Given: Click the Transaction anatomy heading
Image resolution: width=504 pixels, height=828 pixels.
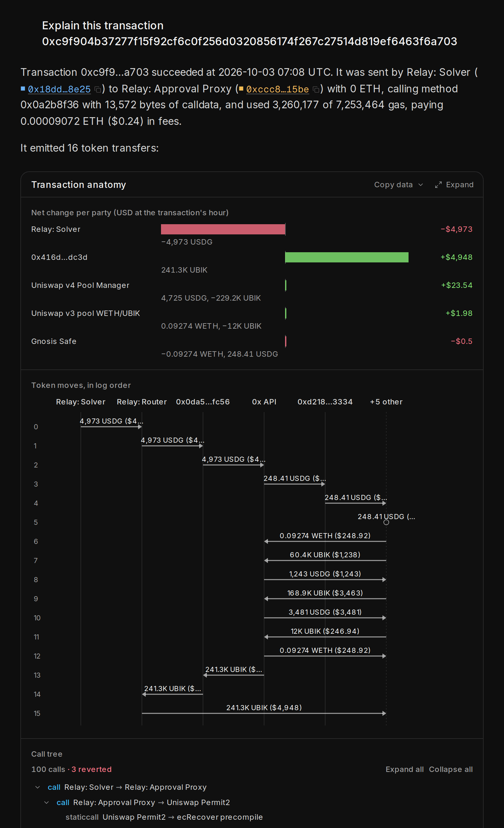Looking at the screenshot, I should [x=79, y=185].
